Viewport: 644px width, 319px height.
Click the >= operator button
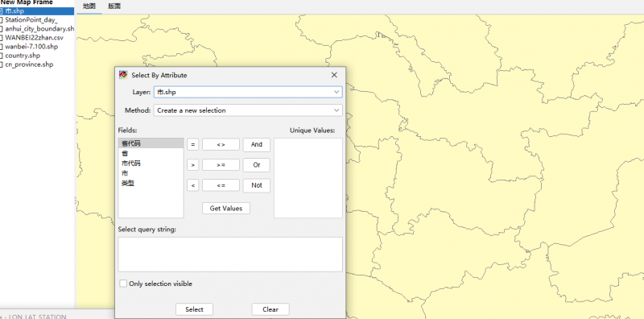pyautogui.click(x=221, y=165)
